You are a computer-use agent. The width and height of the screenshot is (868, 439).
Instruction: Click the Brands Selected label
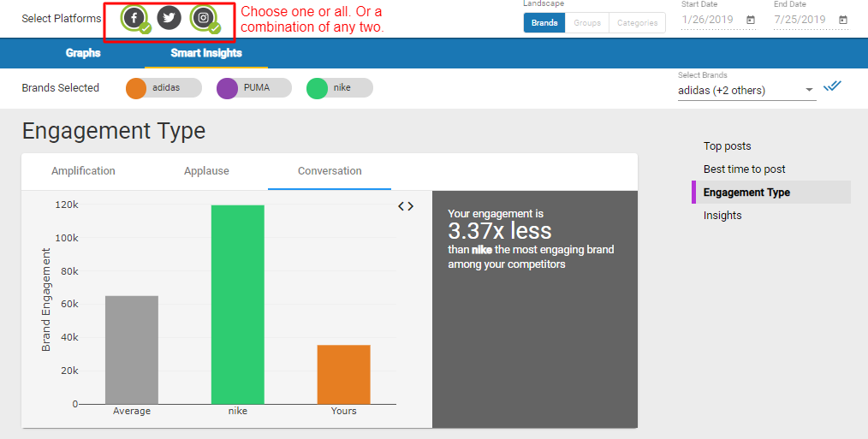[x=60, y=88]
